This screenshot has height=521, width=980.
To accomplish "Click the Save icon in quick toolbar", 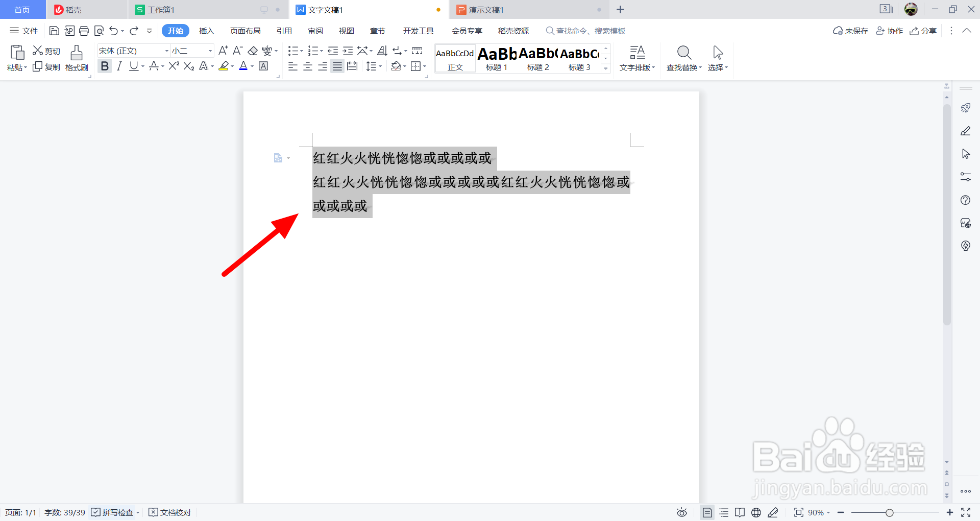I will click(x=54, y=31).
